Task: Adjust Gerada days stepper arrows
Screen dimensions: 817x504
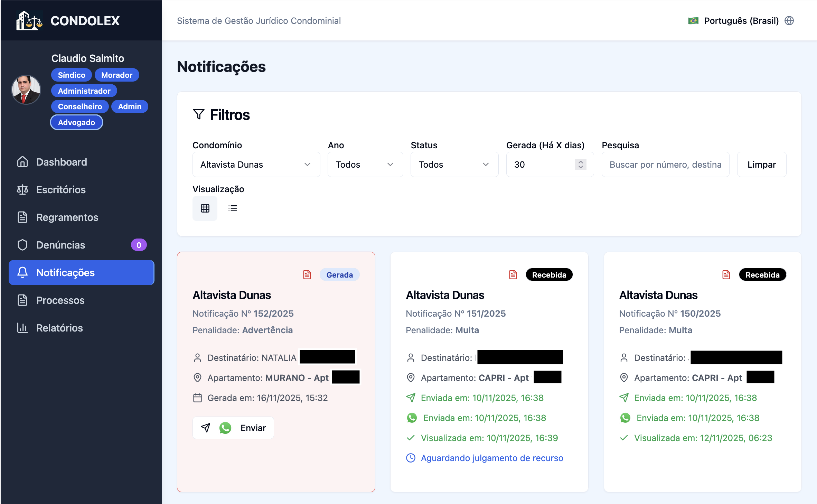Action: pyautogui.click(x=581, y=165)
